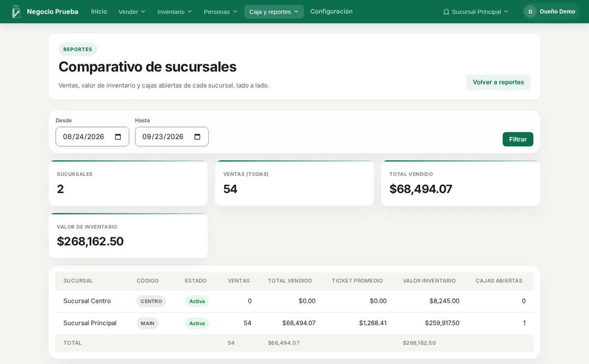
Task: Click the Dueño Demo avatar circle
Action: pyautogui.click(x=530, y=11)
